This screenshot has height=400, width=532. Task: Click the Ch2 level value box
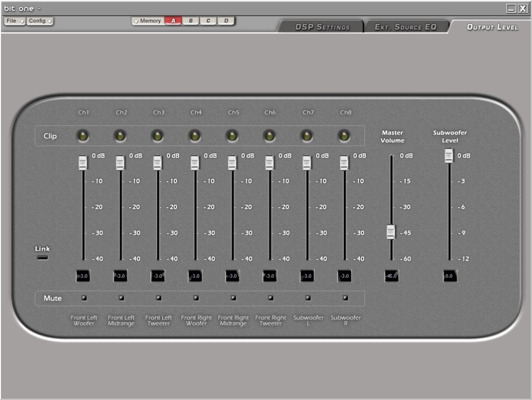tap(121, 276)
